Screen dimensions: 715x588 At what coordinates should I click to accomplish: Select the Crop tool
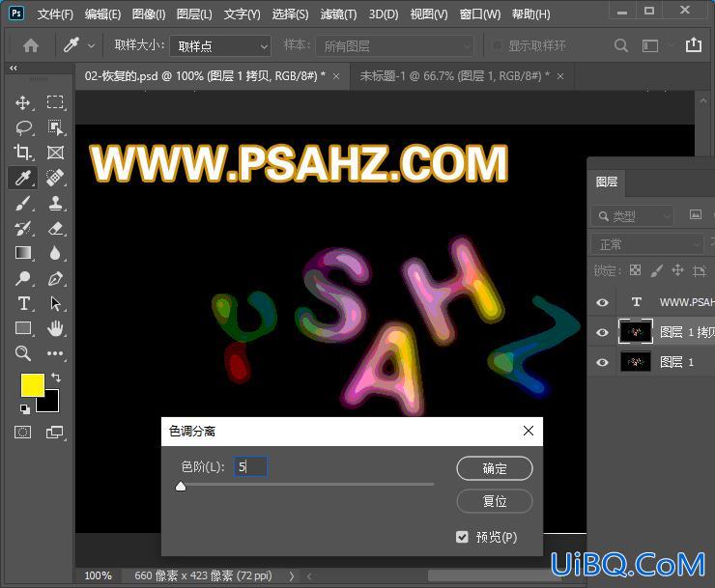click(x=23, y=153)
